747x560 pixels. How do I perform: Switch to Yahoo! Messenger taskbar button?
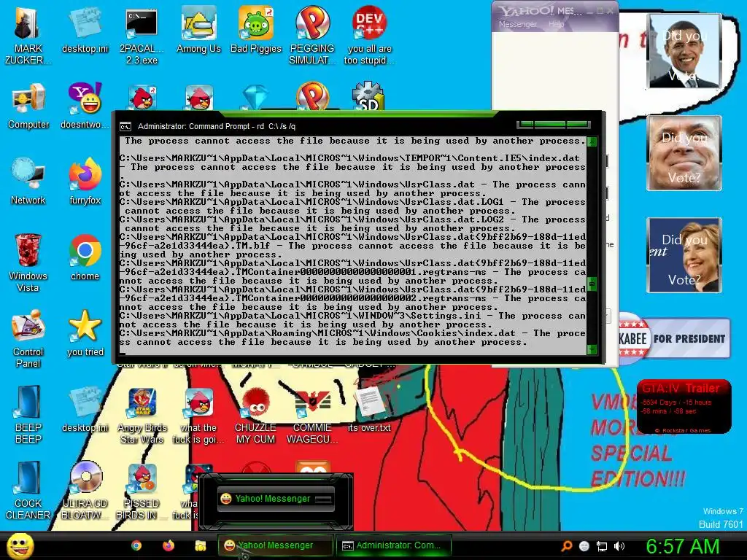click(275, 545)
